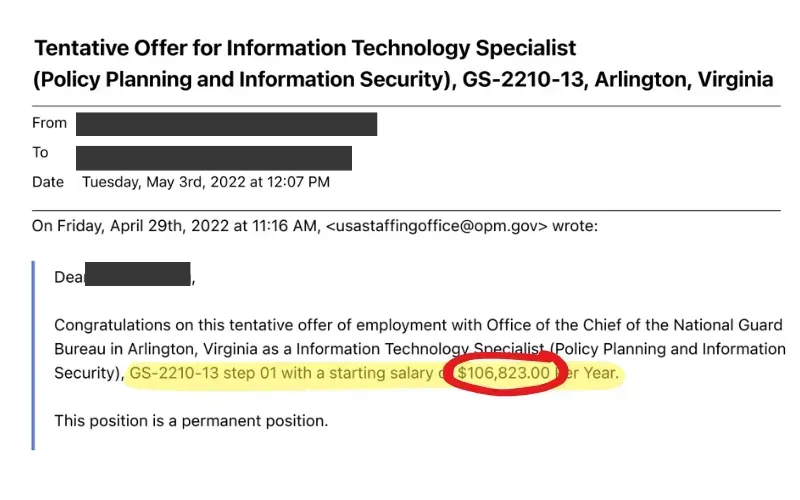Click the Date field label
The height and width of the screenshot is (500, 800).
tap(48, 182)
